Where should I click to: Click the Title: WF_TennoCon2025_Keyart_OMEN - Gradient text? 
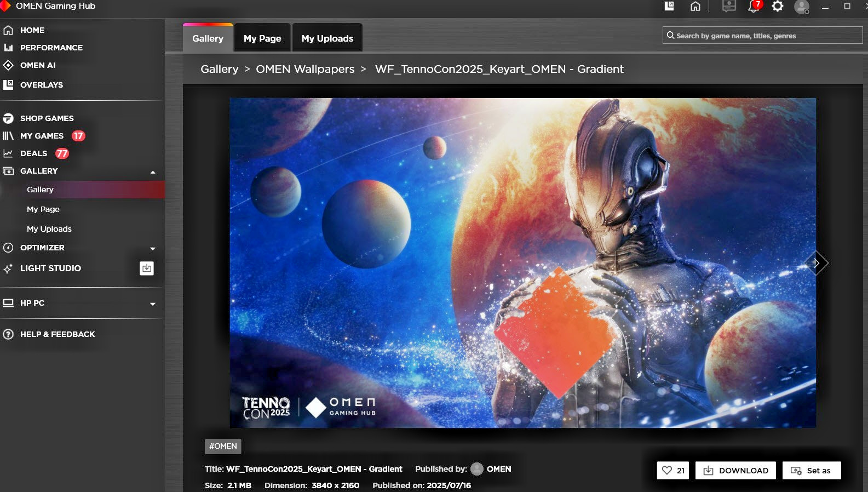point(303,469)
